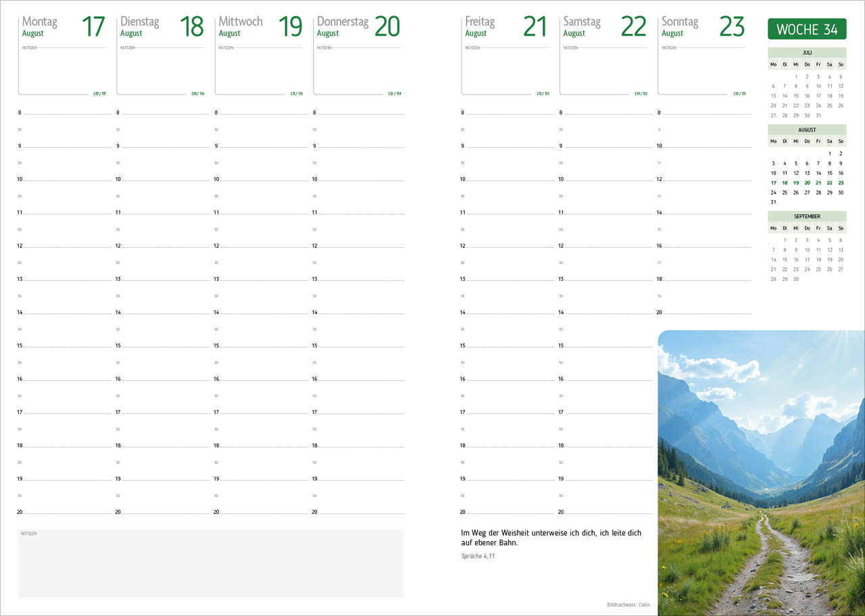Click the mountain path photo
This screenshot has width=865, height=616.
tap(761, 473)
